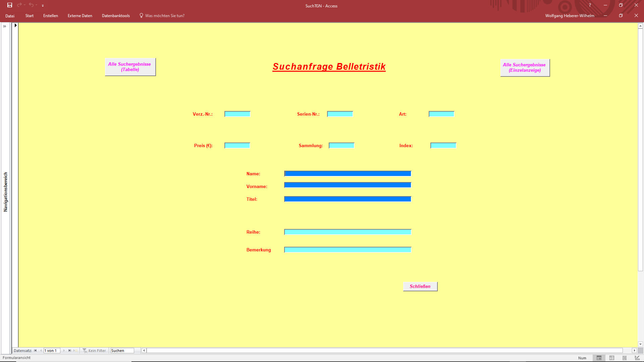Open the Datei menu

[x=10, y=16]
